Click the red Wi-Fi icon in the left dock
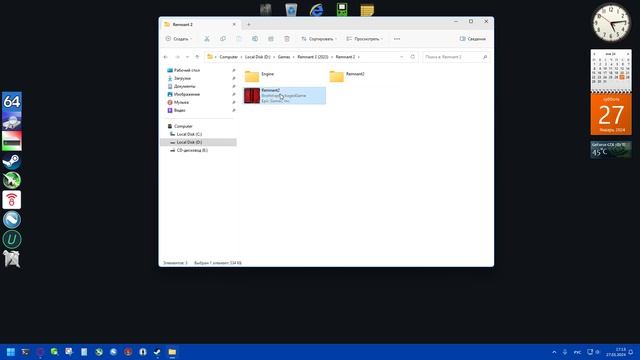This screenshot has width=640, height=360. pos(12,200)
